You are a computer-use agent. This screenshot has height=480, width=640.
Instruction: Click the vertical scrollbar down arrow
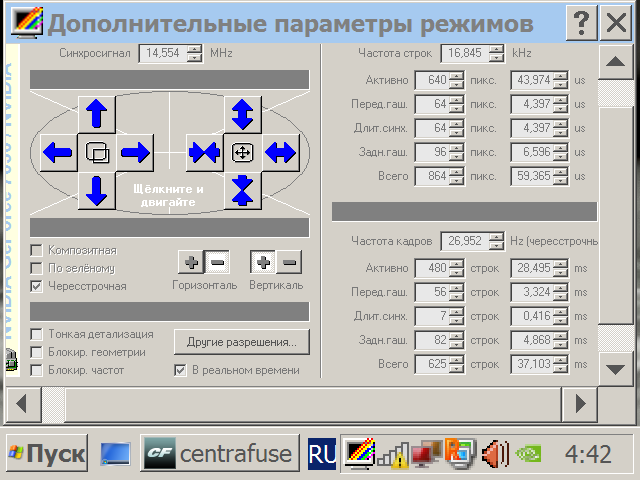(x=614, y=370)
